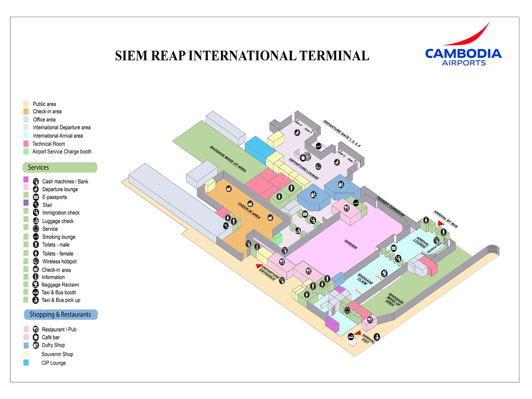Select the Taxi & Bus booth legend icon
This screenshot has height=399, width=532.
36,292
